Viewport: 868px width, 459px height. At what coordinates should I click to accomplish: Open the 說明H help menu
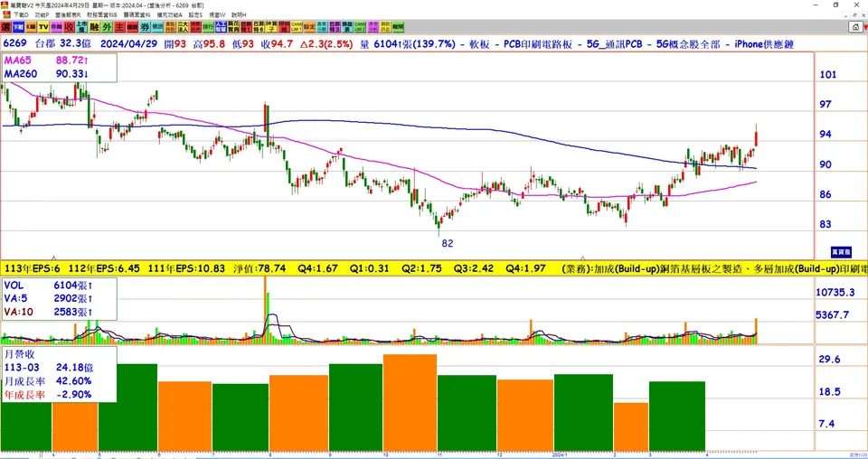(x=239, y=15)
